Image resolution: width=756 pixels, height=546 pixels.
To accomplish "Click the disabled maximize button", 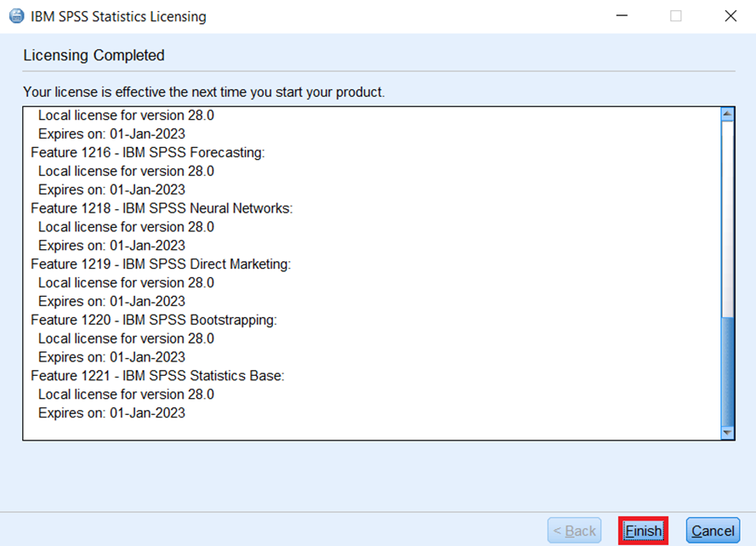I will (676, 16).
